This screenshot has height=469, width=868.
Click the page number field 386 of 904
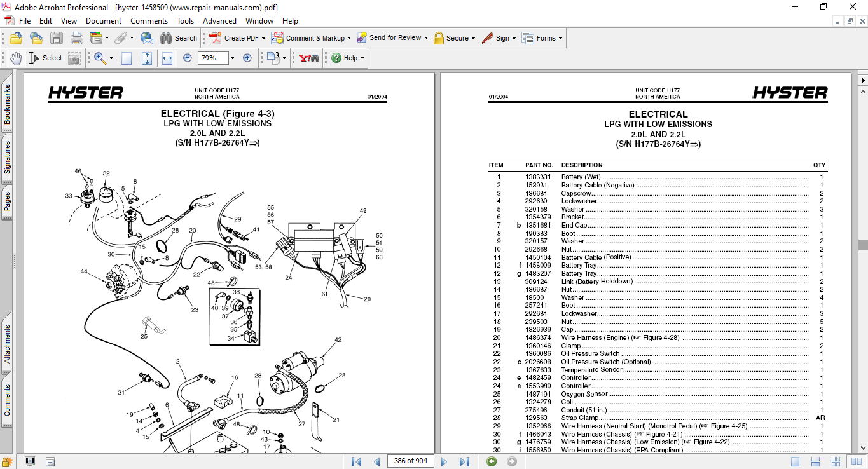pyautogui.click(x=410, y=461)
